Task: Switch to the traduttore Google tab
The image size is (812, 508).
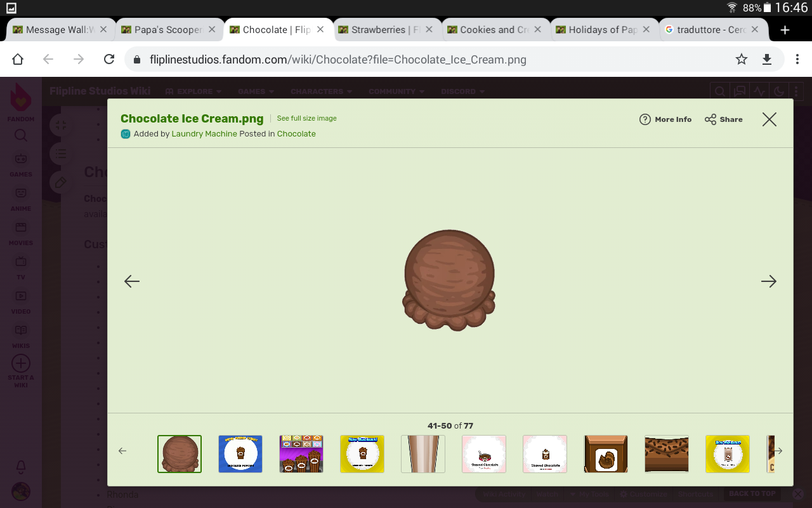Action: pyautogui.click(x=711, y=30)
